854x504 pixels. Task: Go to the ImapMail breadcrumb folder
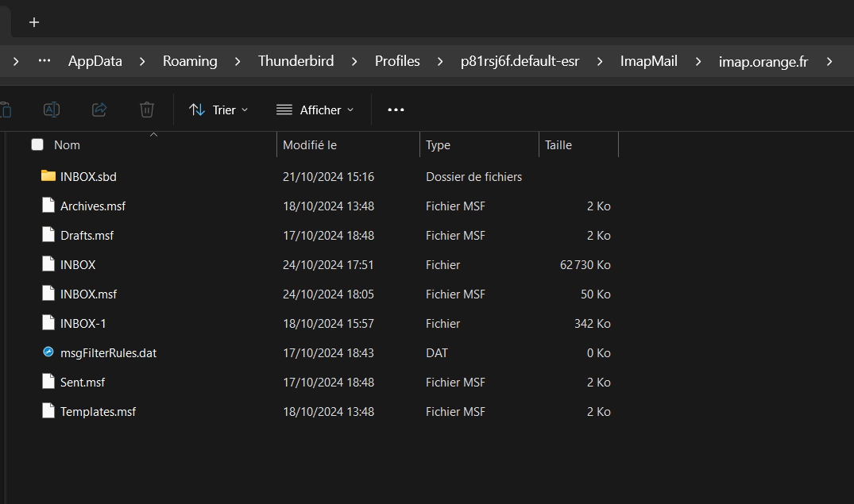648,61
